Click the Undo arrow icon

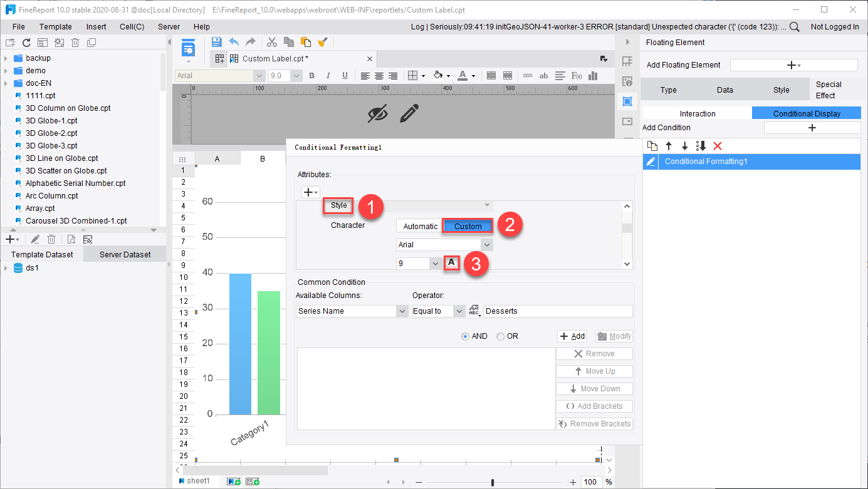click(233, 41)
